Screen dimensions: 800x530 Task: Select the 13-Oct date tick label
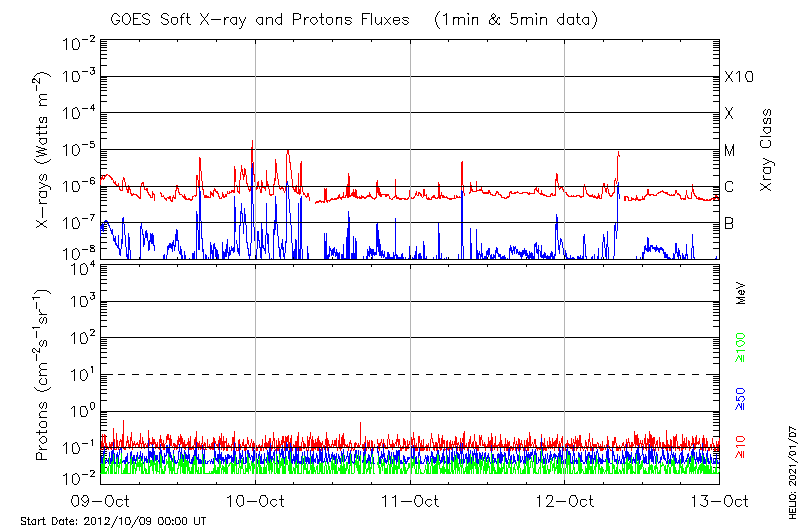(x=719, y=500)
